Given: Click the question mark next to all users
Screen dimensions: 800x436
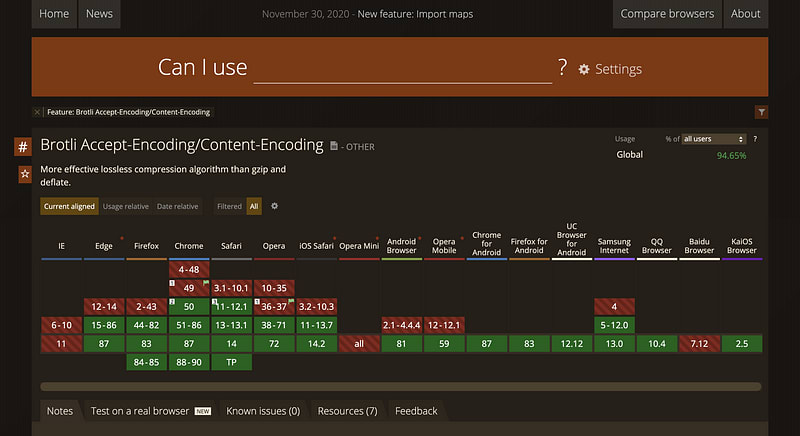Looking at the screenshot, I should point(755,139).
